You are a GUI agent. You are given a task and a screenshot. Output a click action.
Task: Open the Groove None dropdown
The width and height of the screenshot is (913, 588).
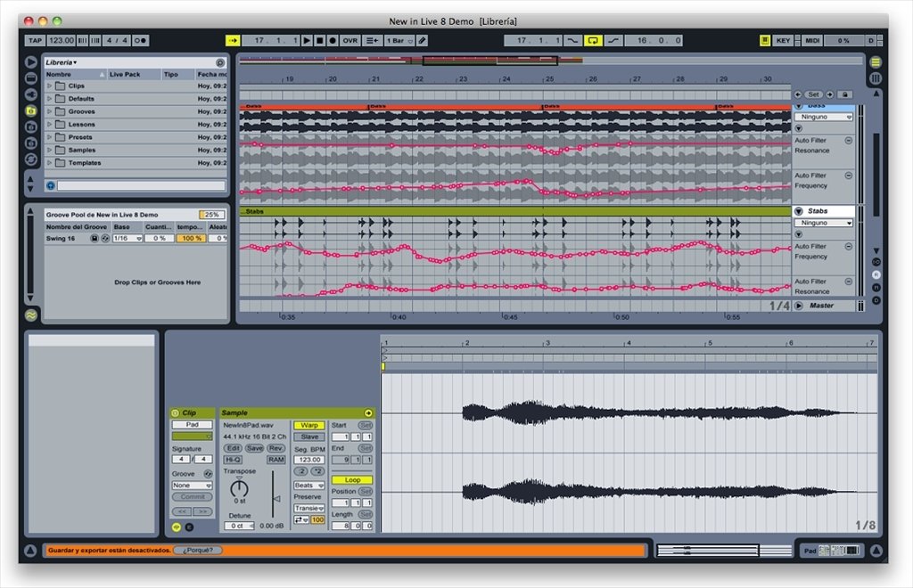pos(192,485)
